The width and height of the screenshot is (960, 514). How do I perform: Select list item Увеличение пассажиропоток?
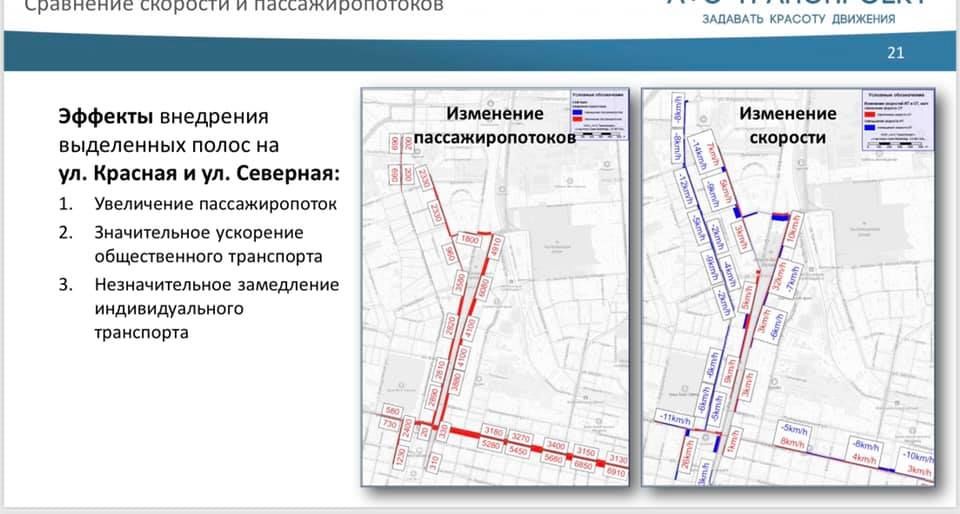coord(215,205)
